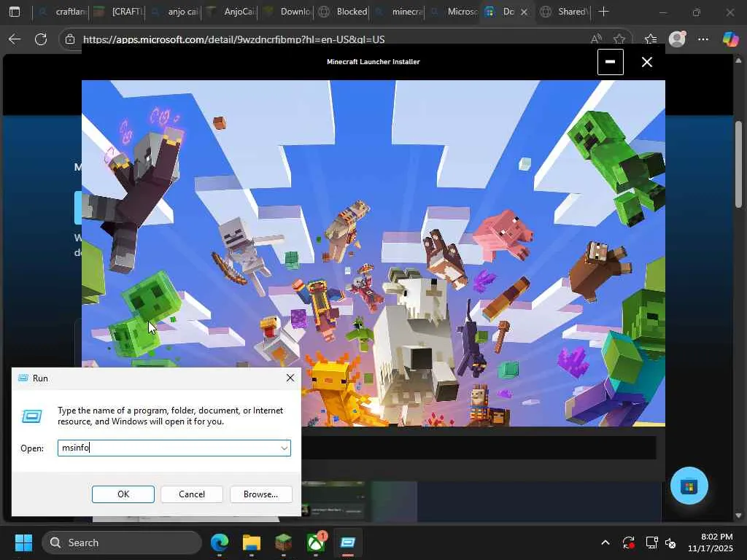Screen dimensions: 747x560
Task: Open Copilot in Edge toolbar
Action: (729, 39)
